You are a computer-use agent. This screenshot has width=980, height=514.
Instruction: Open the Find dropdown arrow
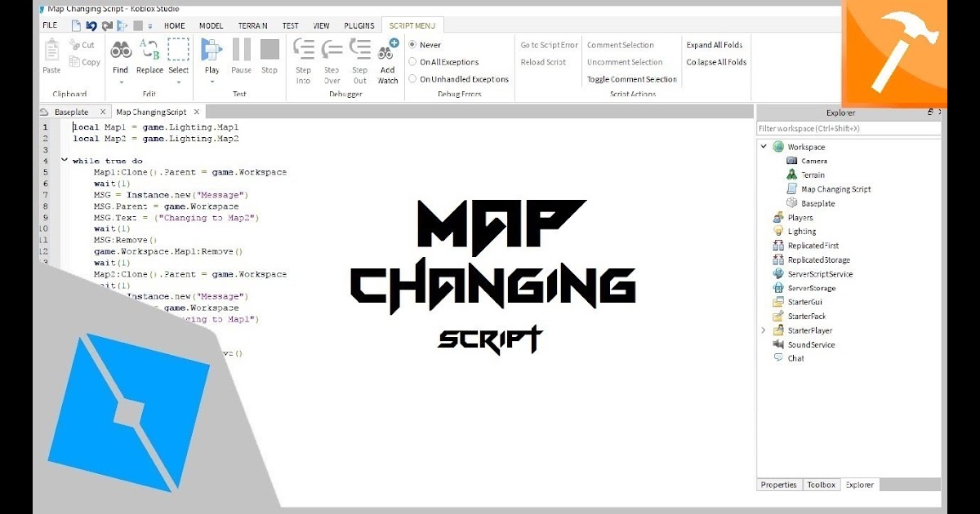click(x=121, y=82)
